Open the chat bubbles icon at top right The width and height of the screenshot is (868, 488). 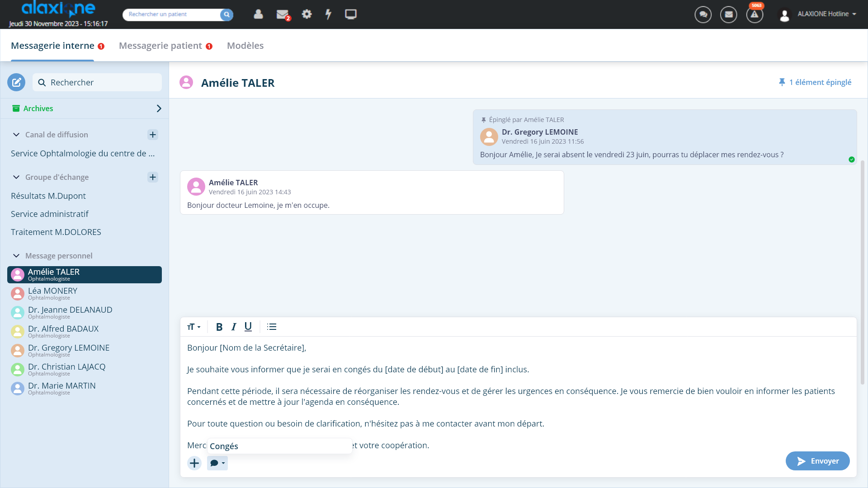pos(703,14)
